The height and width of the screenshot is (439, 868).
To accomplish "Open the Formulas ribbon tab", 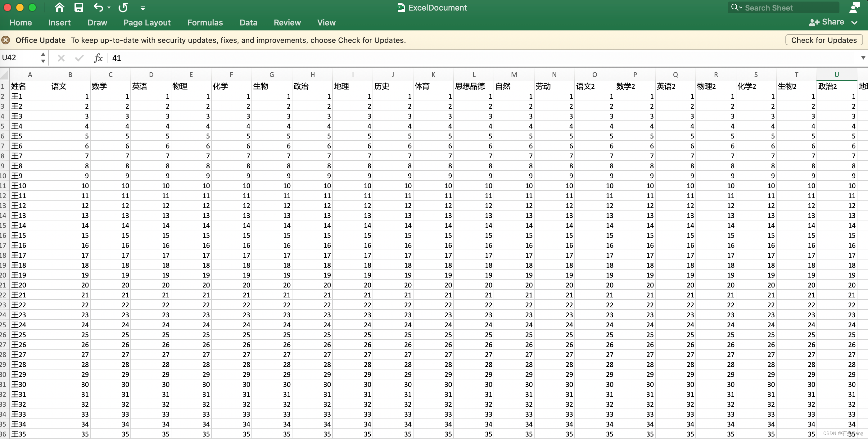I will [205, 22].
